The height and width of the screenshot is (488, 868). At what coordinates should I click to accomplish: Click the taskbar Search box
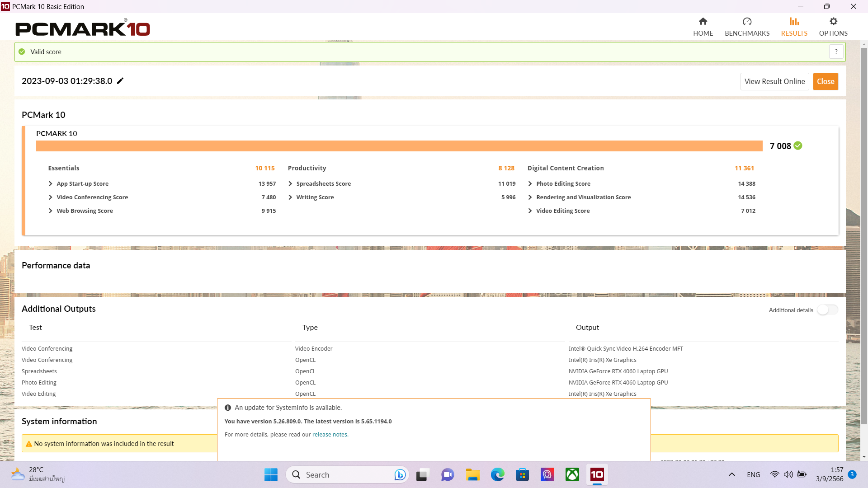(347, 474)
